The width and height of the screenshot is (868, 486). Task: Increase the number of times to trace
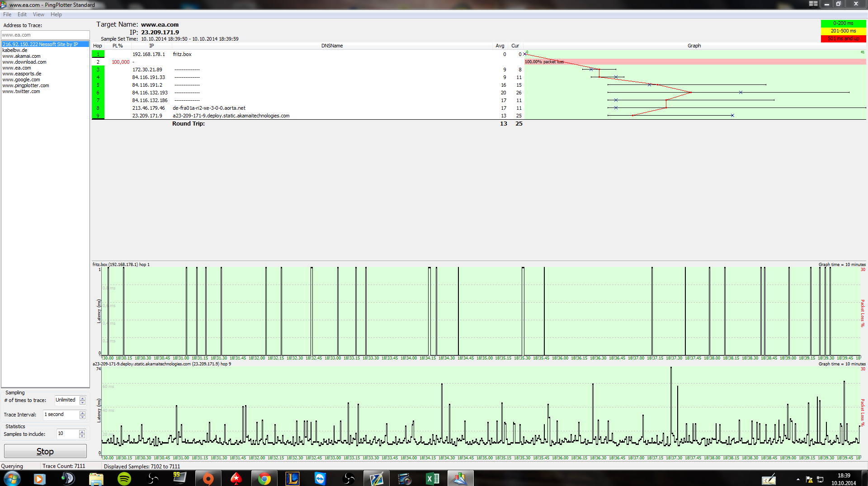pyautogui.click(x=82, y=398)
